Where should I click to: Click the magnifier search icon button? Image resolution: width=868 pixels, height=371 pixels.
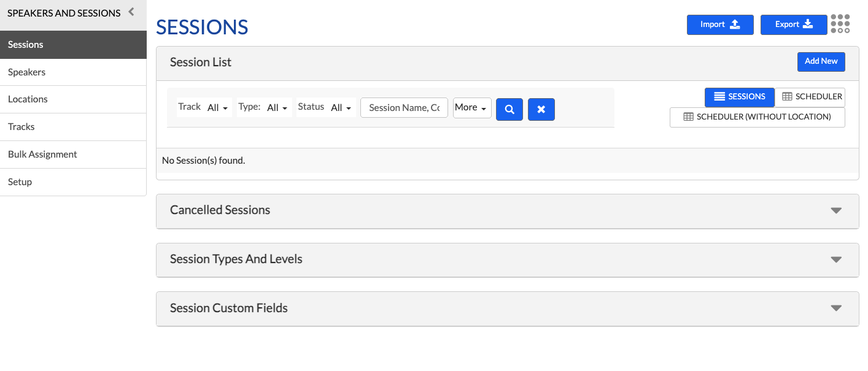point(509,109)
